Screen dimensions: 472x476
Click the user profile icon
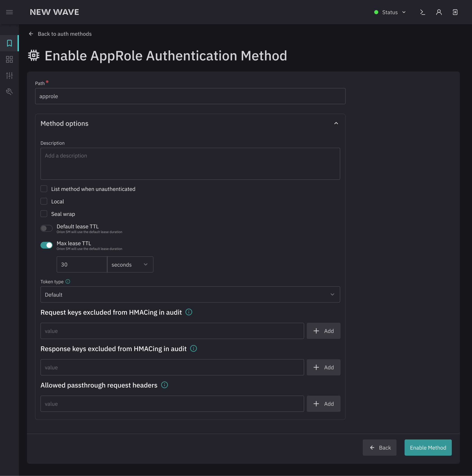click(x=439, y=12)
